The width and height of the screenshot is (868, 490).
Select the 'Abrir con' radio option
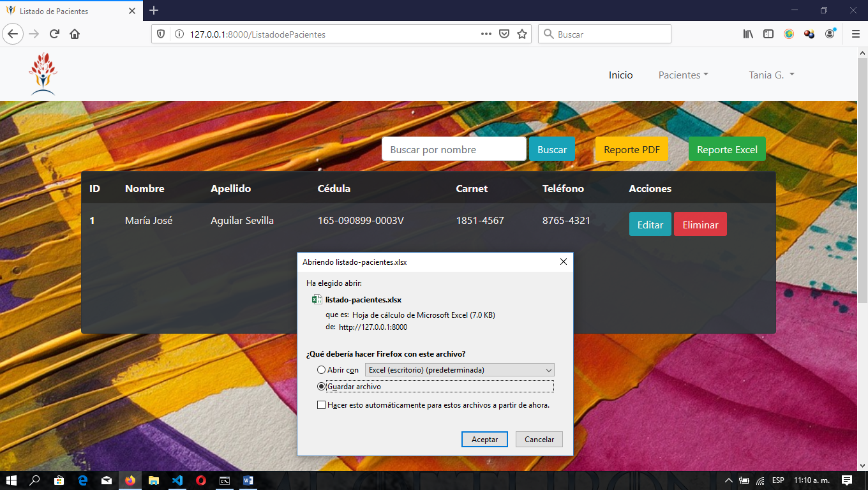tap(322, 370)
